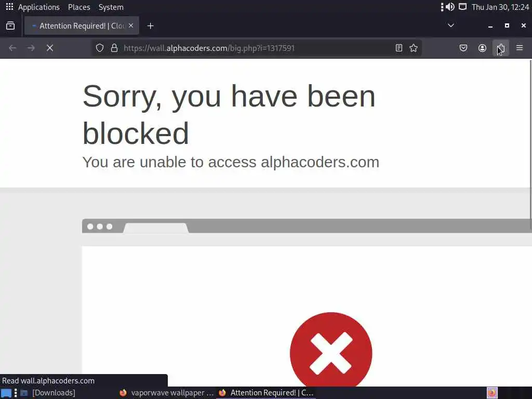Bookmark this page with the star icon
The height and width of the screenshot is (399, 532).
click(x=413, y=48)
